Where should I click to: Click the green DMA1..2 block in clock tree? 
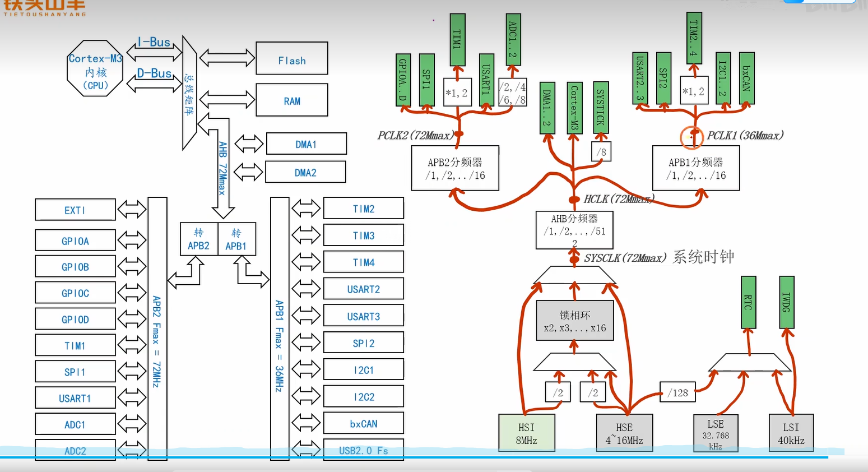[547, 108]
